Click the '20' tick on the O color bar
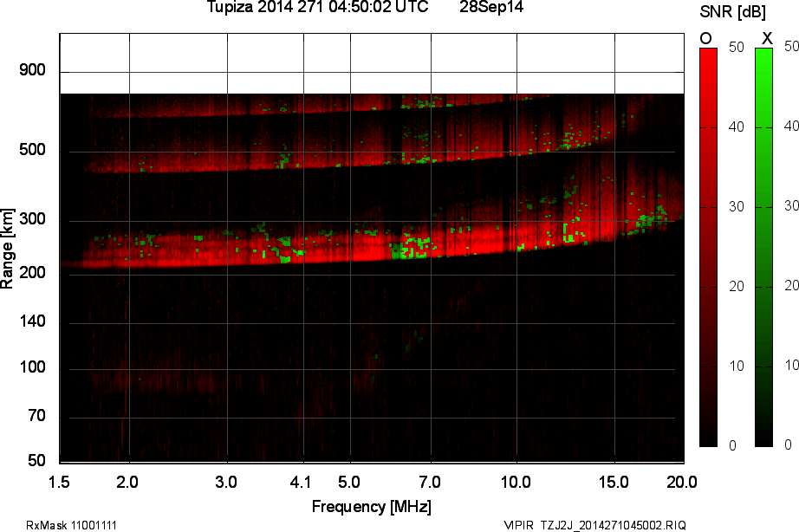Screen dimensions: 799x532 tap(737, 287)
